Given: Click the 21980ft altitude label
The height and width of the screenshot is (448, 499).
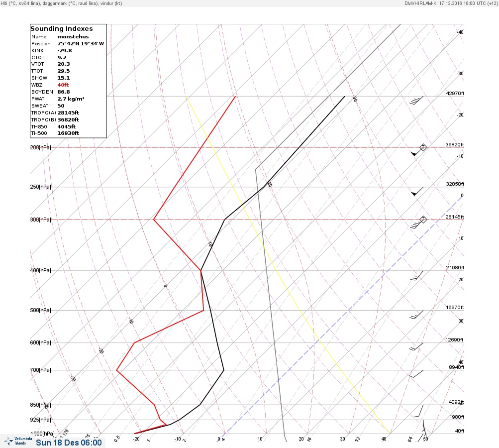Looking at the screenshot, I should click(x=455, y=268).
